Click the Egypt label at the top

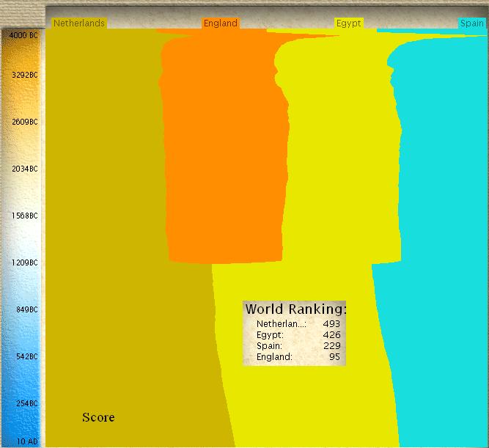[x=348, y=23]
